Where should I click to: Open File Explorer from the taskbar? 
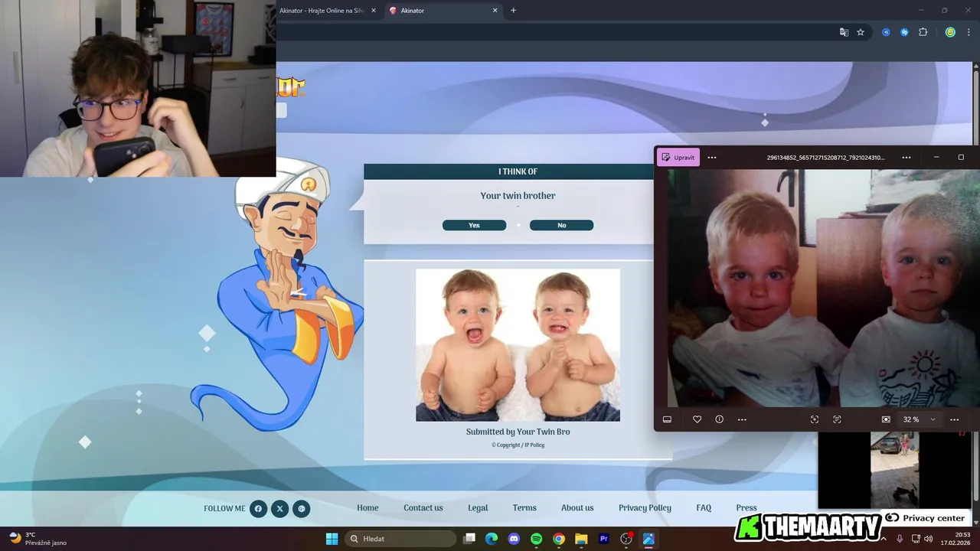(x=581, y=539)
